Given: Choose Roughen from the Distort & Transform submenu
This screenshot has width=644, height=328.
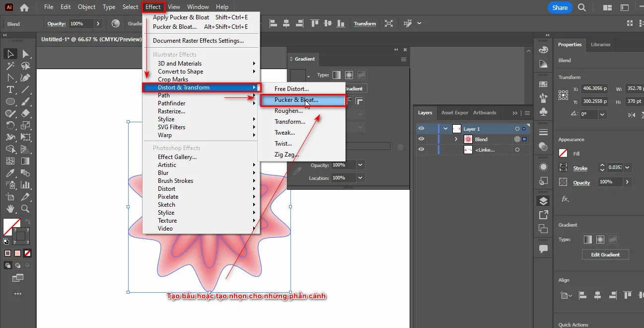Looking at the screenshot, I should (x=288, y=111).
